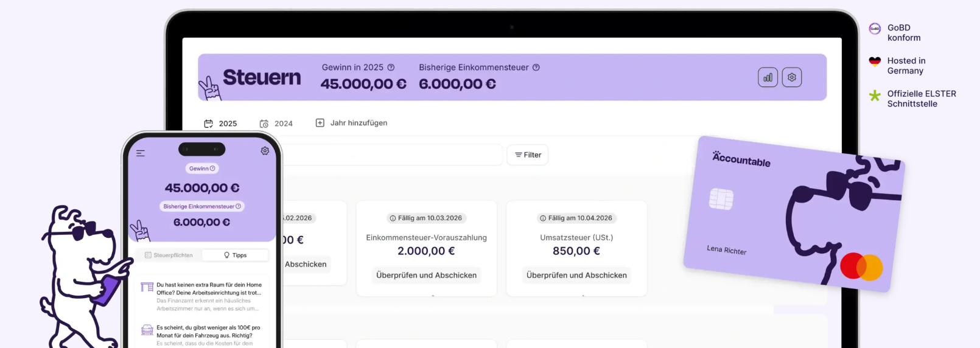
Task: Open the statistics bar chart icon in the Steuern header
Action: pos(768,77)
